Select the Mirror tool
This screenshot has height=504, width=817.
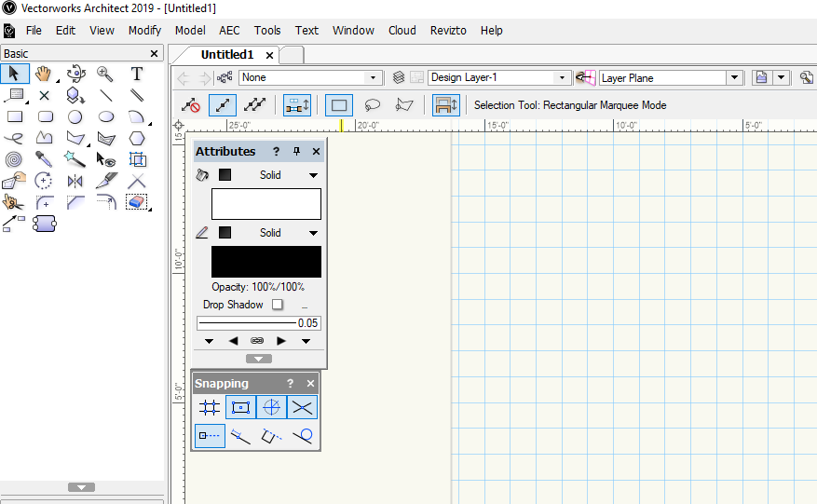coord(75,181)
